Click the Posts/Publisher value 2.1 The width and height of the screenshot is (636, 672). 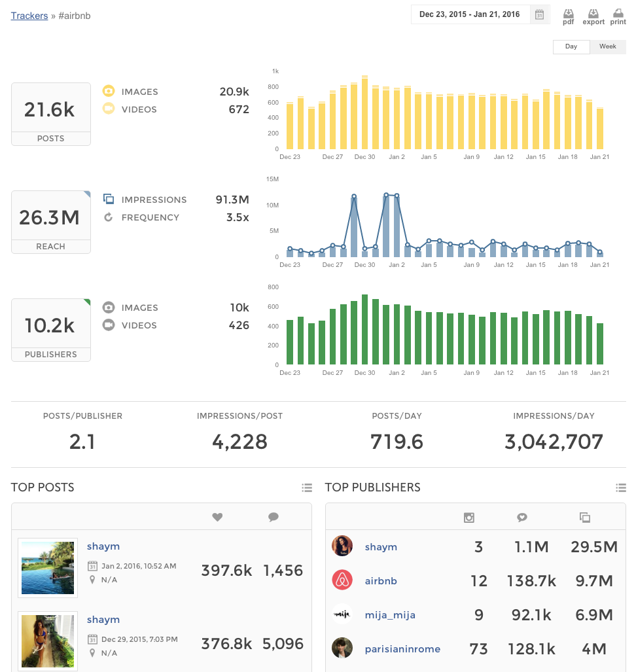point(82,442)
